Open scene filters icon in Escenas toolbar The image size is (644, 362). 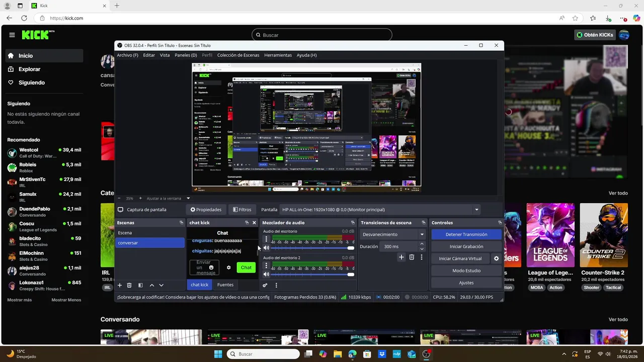[140, 285]
